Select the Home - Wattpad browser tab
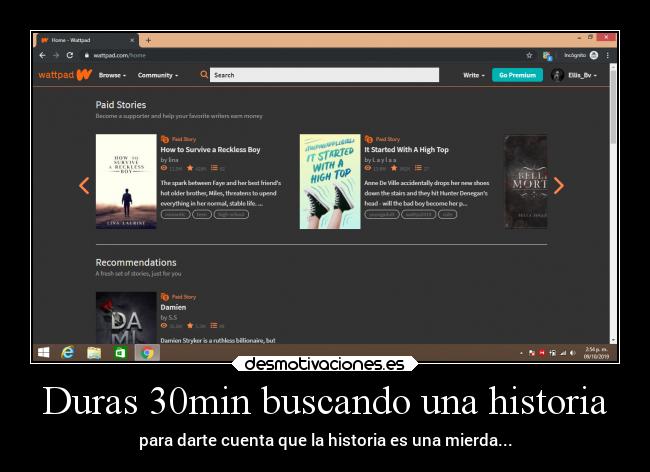This screenshot has height=472, width=650. click(x=87, y=40)
